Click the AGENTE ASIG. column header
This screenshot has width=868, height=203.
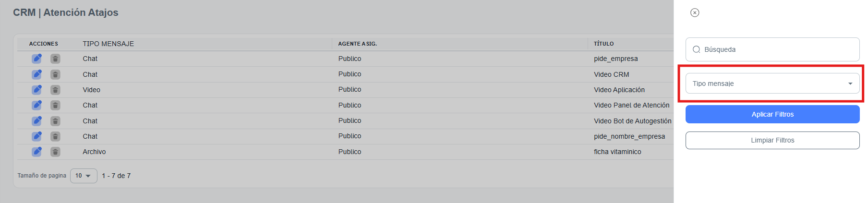click(357, 44)
